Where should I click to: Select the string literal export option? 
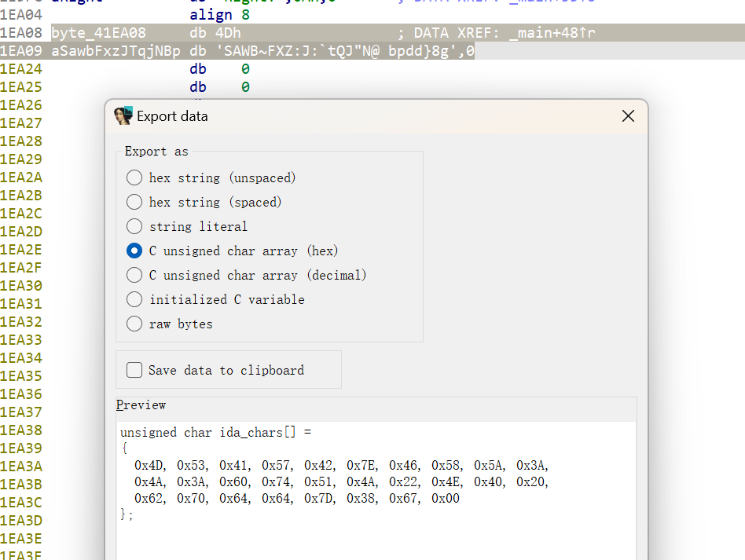click(134, 226)
